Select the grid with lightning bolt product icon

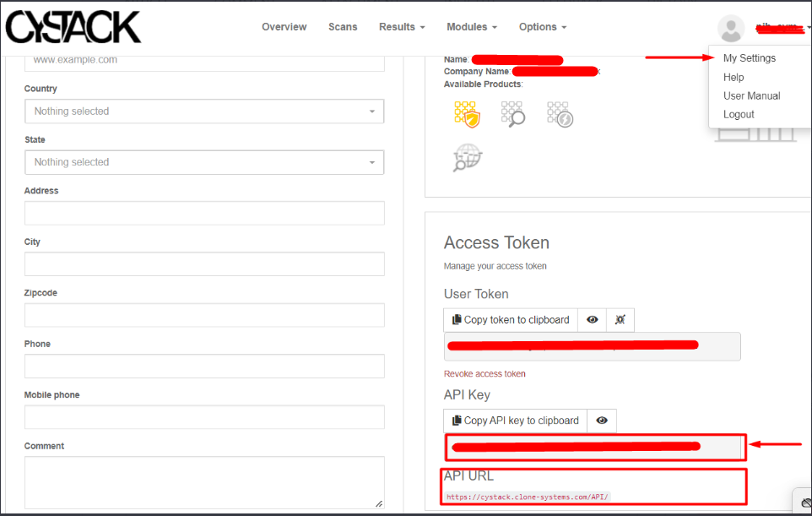(560, 115)
